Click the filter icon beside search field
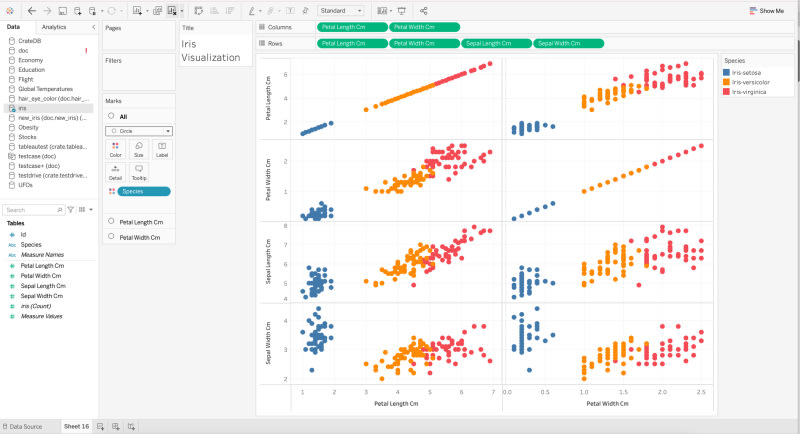The width and height of the screenshot is (800, 434). (x=71, y=210)
